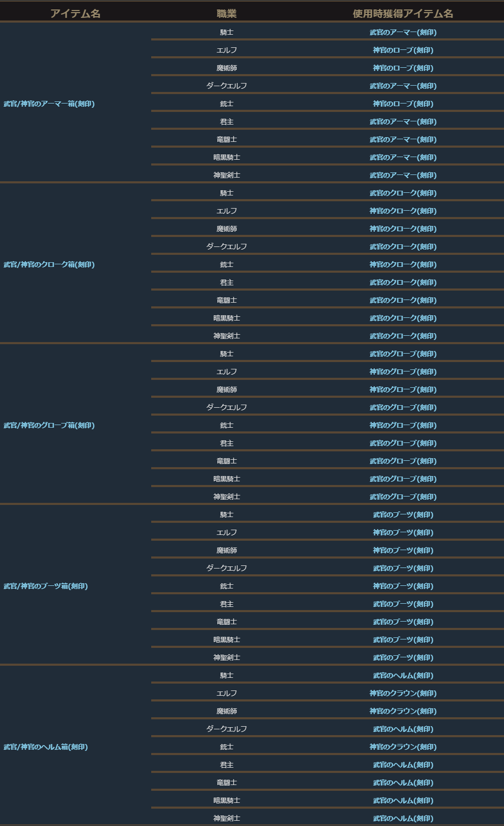This screenshot has height=826, width=504.
Task: Click 神官のクラウン(刻印) in the エルフ row
Action: tap(403, 694)
